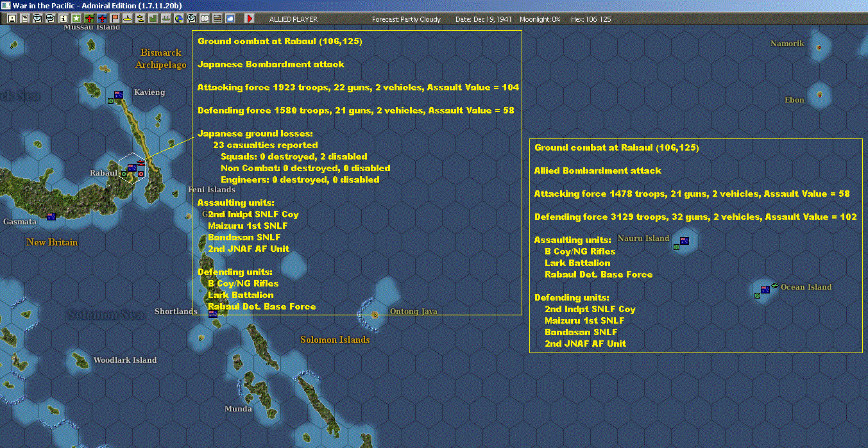The height and width of the screenshot is (448, 868).
Task: Open the document list icon in the toolbar
Action: (x=24, y=19)
